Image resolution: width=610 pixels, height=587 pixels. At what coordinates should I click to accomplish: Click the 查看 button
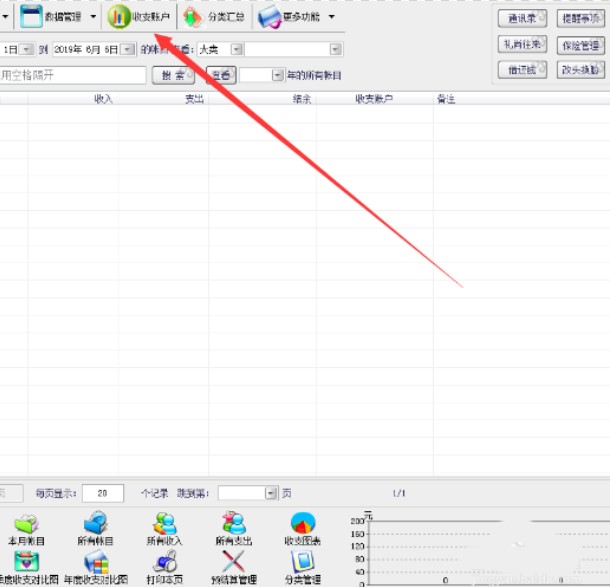click(221, 75)
